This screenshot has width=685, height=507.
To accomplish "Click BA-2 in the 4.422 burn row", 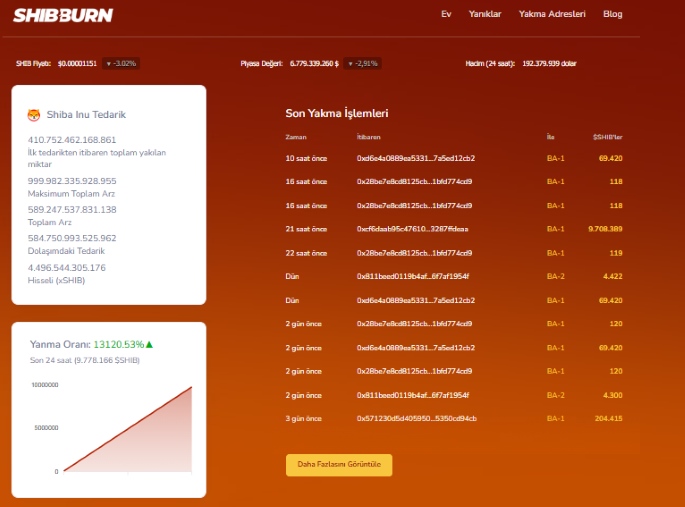I will pyautogui.click(x=555, y=276).
